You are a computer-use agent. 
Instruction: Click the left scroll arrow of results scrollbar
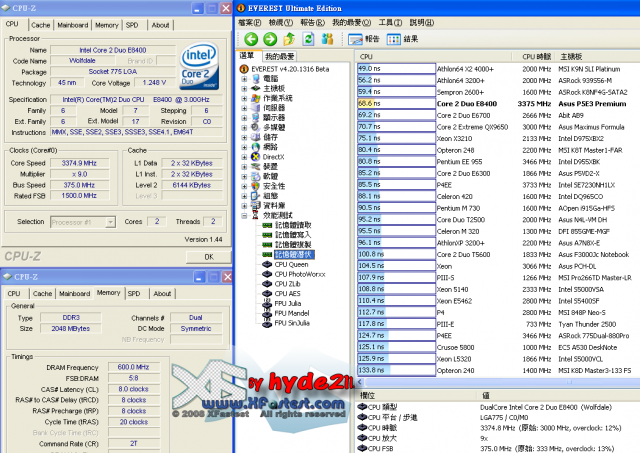click(360, 382)
